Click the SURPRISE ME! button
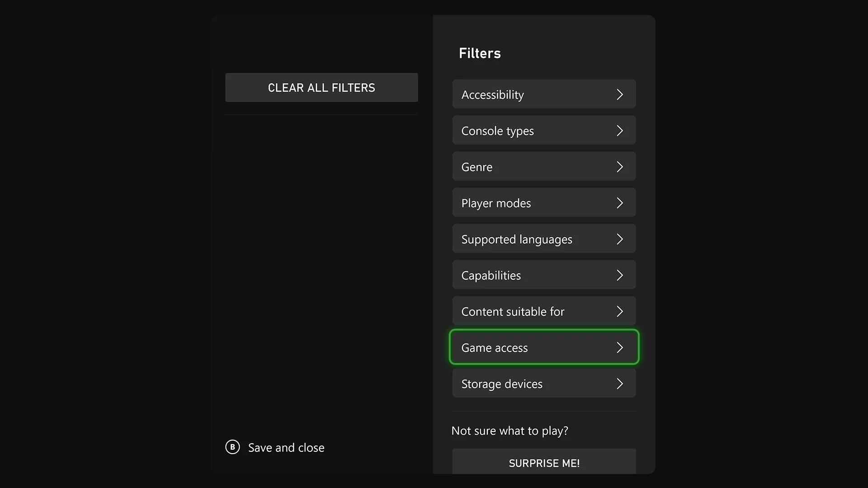The width and height of the screenshot is (868, 488). click(544, 462)
